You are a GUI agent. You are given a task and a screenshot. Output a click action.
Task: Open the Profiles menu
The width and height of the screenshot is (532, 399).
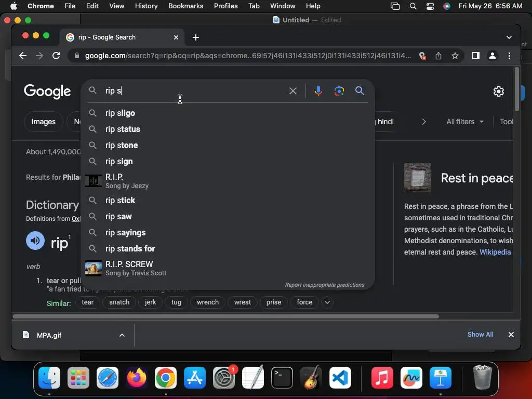point(225,6)
